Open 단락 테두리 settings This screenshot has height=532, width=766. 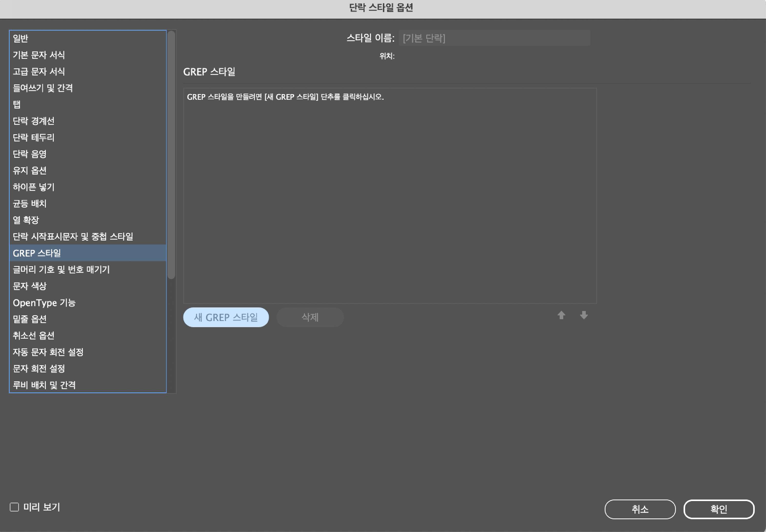pyautogui.click(x=33, y=138)
